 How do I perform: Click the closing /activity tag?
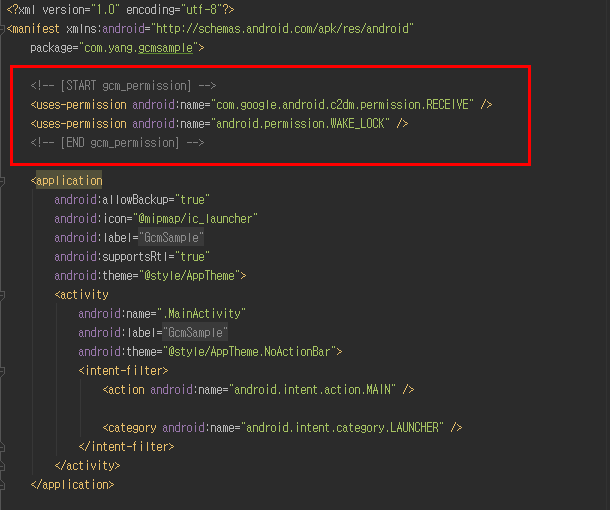click(88, 466)
